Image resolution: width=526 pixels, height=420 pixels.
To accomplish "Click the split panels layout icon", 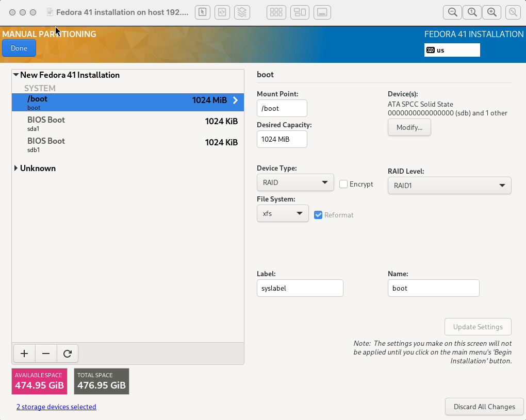I will click(300, 12).
